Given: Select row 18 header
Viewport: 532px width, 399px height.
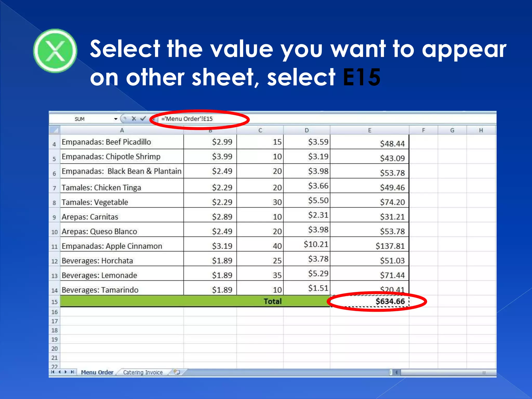Looking at the screenshot, I should [x=54, y=330].
